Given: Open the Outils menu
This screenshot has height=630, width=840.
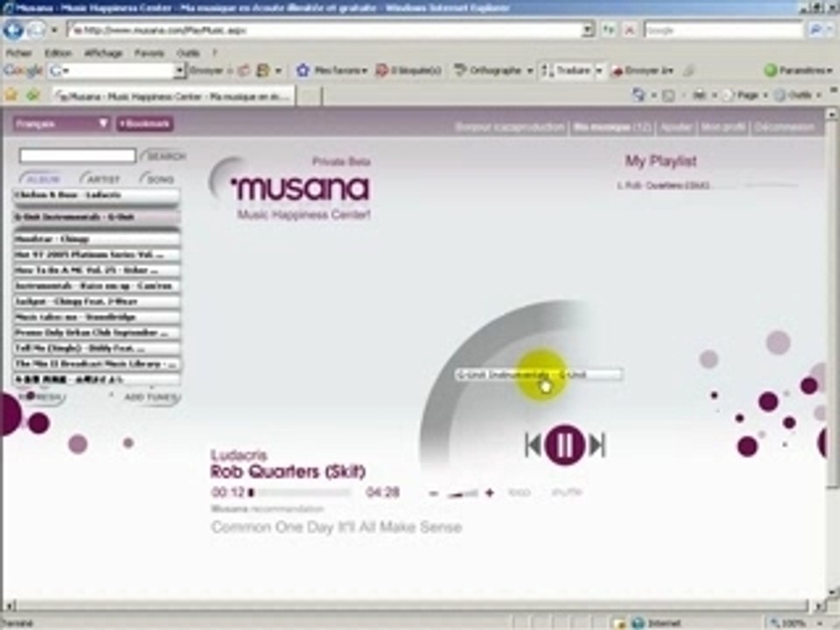Looking at the screenshot, I should (188, 53).
